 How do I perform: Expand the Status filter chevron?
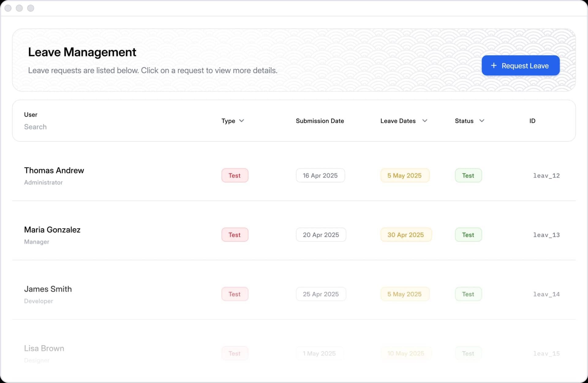[x=482, y=121]
